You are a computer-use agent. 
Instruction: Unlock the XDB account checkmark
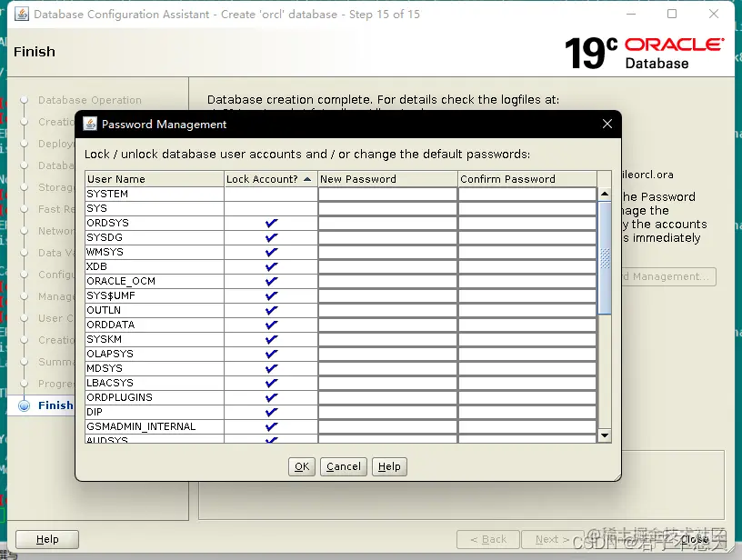coord(271,266)
